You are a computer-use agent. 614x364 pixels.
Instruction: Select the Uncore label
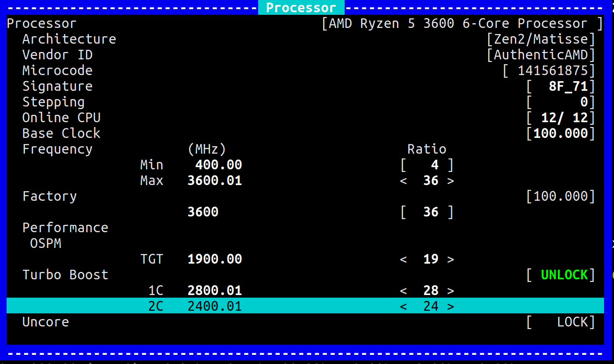(45, 322)
